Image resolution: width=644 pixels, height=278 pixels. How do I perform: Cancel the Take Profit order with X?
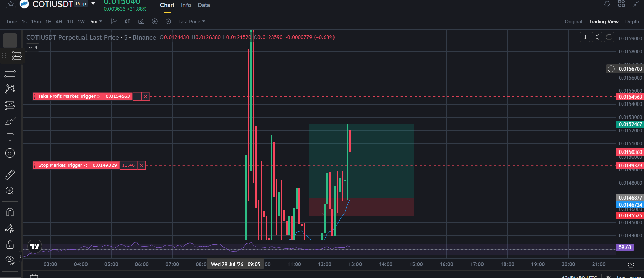click(146, 96)
